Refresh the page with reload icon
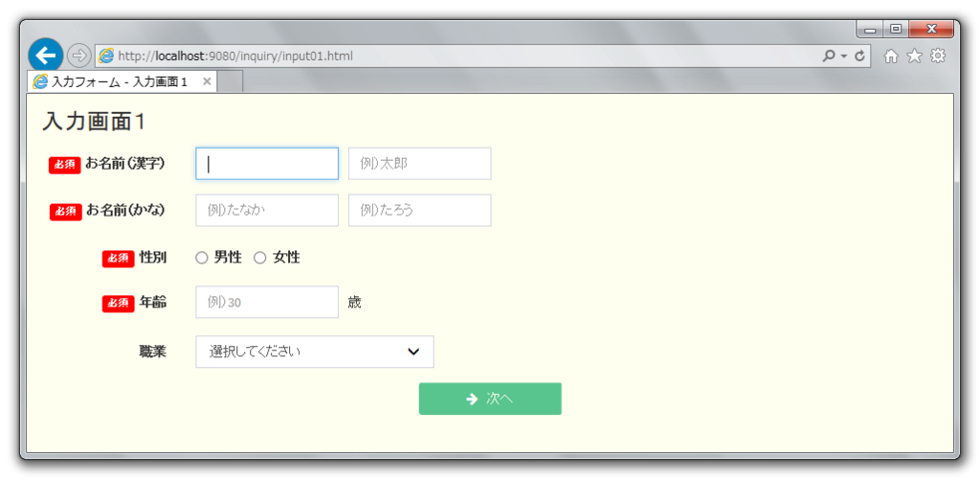Screen dimensions: 980x479 (859, 56)
